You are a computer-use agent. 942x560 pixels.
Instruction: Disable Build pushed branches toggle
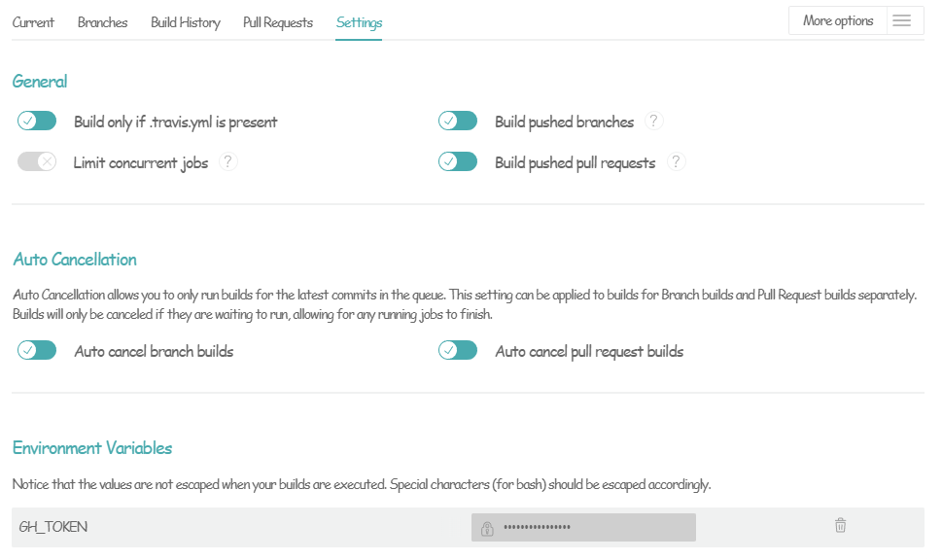pos(458,122)
